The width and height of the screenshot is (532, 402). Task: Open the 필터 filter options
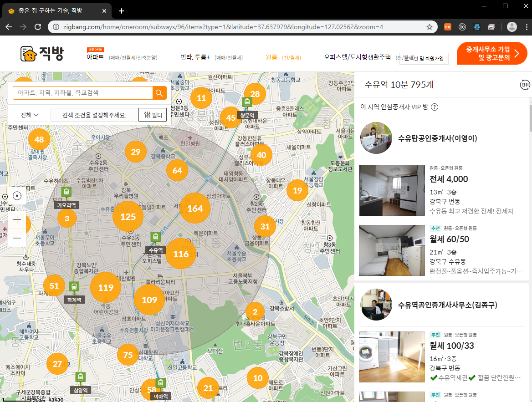153,115
